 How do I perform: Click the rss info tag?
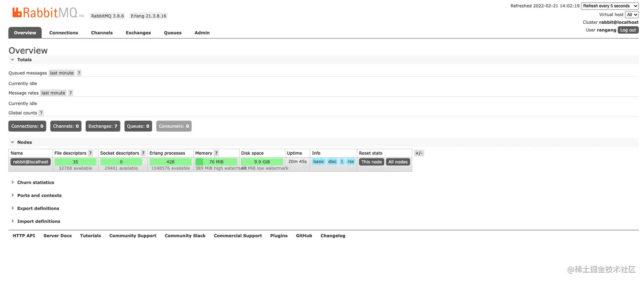click(351, 161)
